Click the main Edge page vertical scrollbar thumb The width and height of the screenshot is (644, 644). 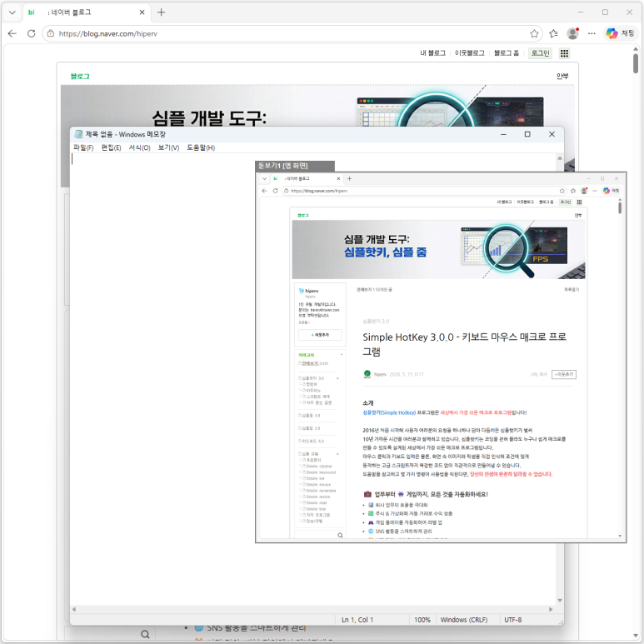pyautogui.click(x=636, y=63)
